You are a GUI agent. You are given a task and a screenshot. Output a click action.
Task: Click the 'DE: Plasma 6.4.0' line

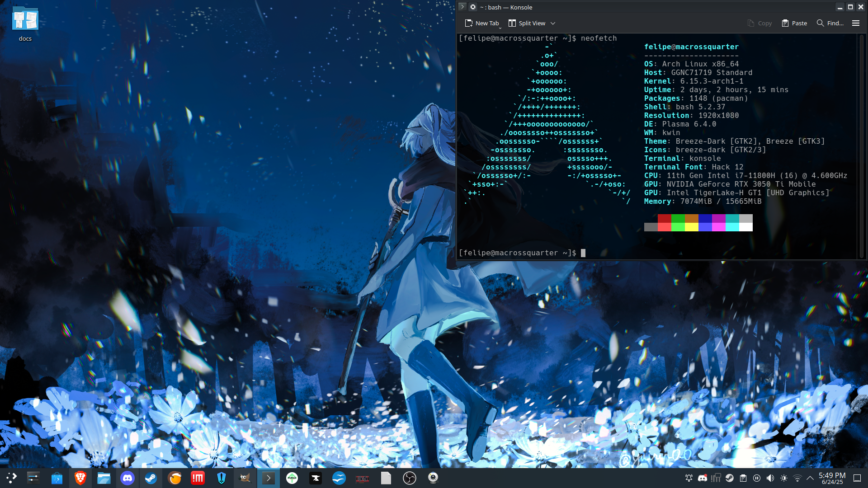point(680,124)
